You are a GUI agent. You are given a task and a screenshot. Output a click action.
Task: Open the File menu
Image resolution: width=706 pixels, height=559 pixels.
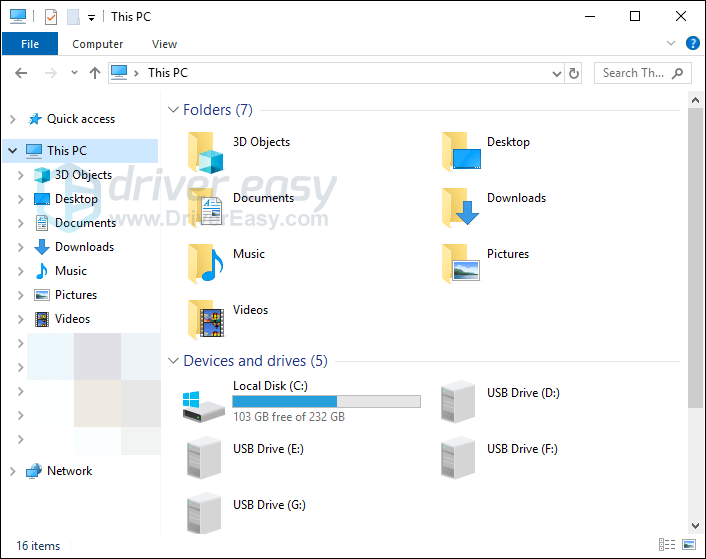pos(30,44)
